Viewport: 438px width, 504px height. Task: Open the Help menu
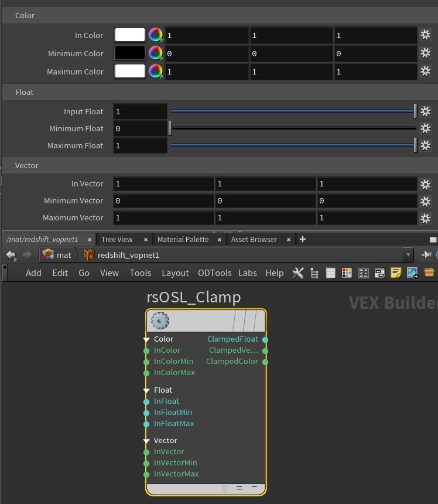pyautogui.click(x=275, y=273)
